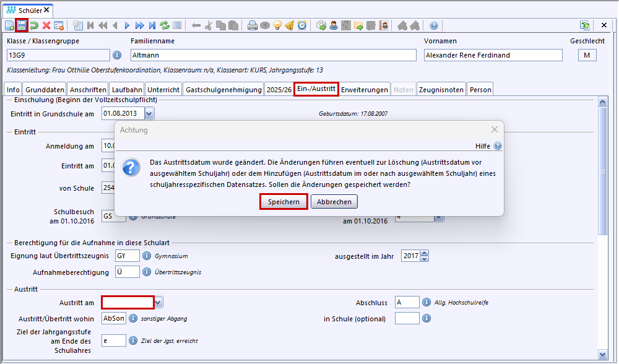Click Abbrechen to cancel the changes
Image resolution: width=619 pixels, height=364 pixels.
[x=334, y=202]
